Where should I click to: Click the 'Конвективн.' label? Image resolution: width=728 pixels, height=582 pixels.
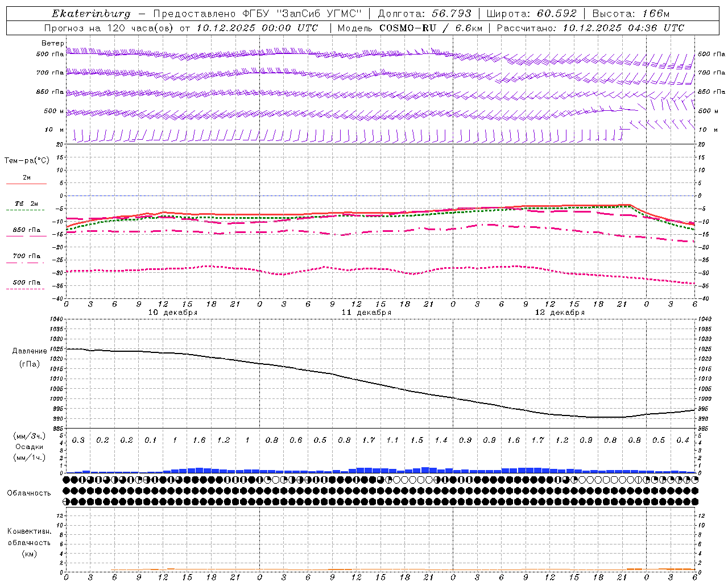pyautogui.click(x=29, y=531)
